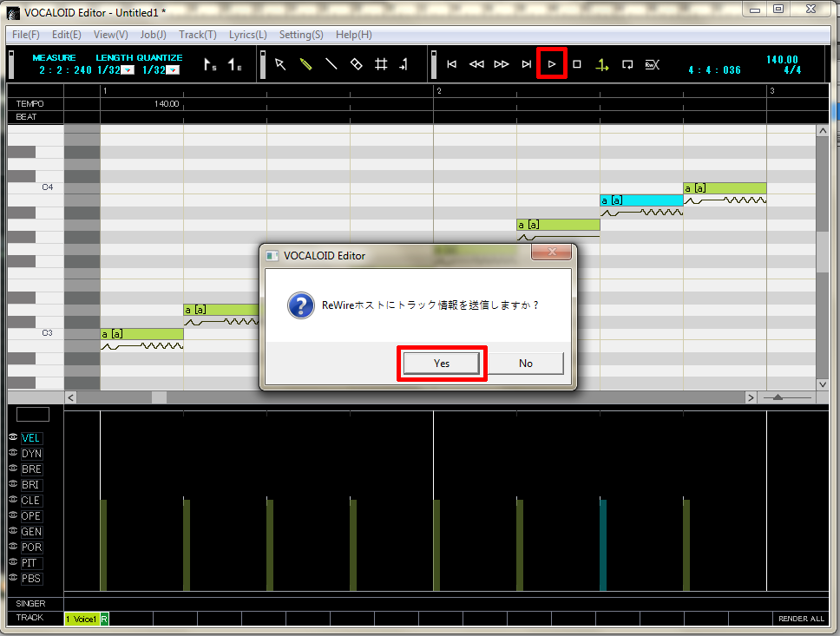The height and width of the screenshot is (636, 840).
Task: Toggle the grid display icon
Action: pyautogui.click(x=381, y=64)
